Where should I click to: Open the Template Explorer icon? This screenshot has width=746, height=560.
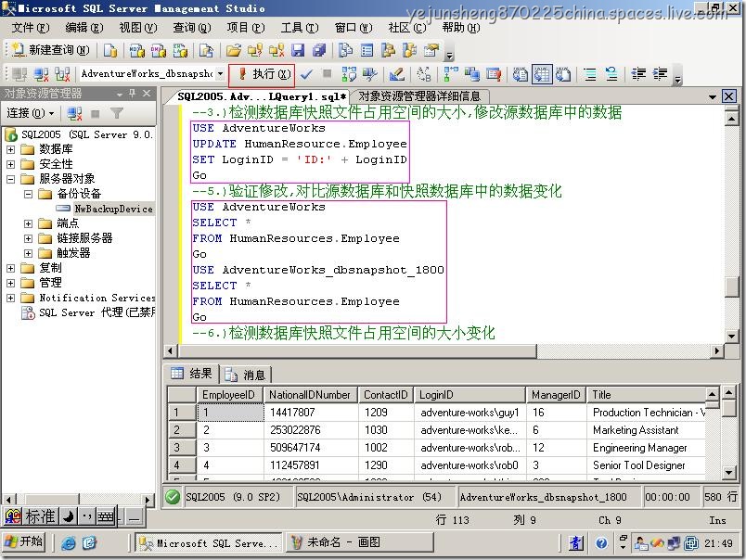[409, 50]
